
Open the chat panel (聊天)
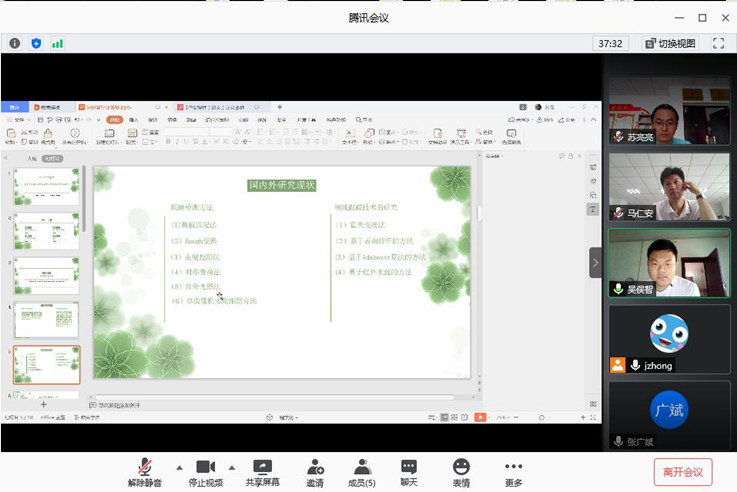tap(409, 471)
